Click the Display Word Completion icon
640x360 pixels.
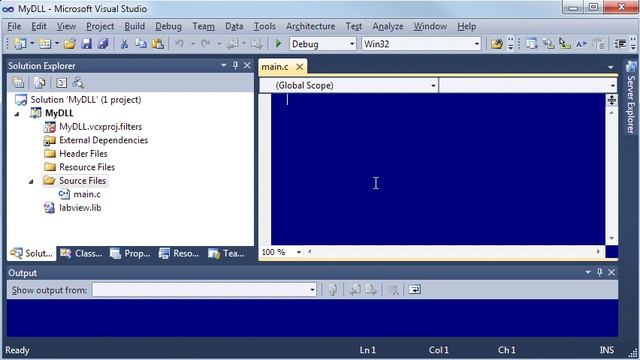click(x=582, y=44)
